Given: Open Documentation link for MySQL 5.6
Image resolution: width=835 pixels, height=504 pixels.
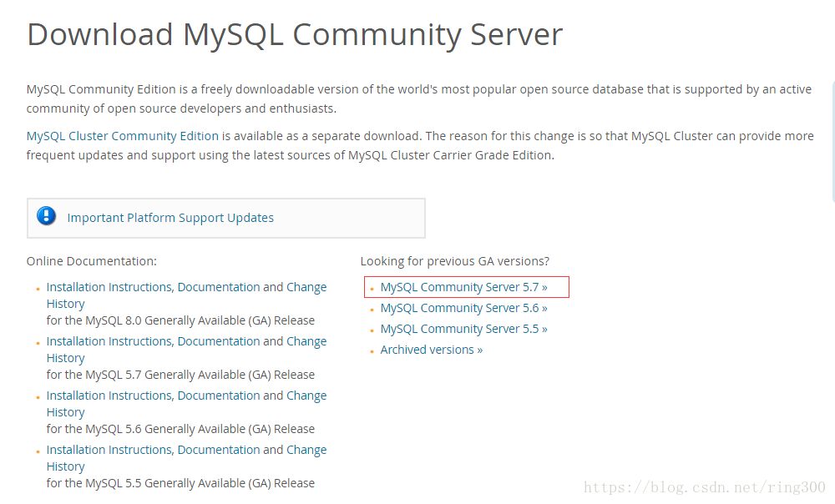Looking at the screenshot, I should click(x=219, y=396).
